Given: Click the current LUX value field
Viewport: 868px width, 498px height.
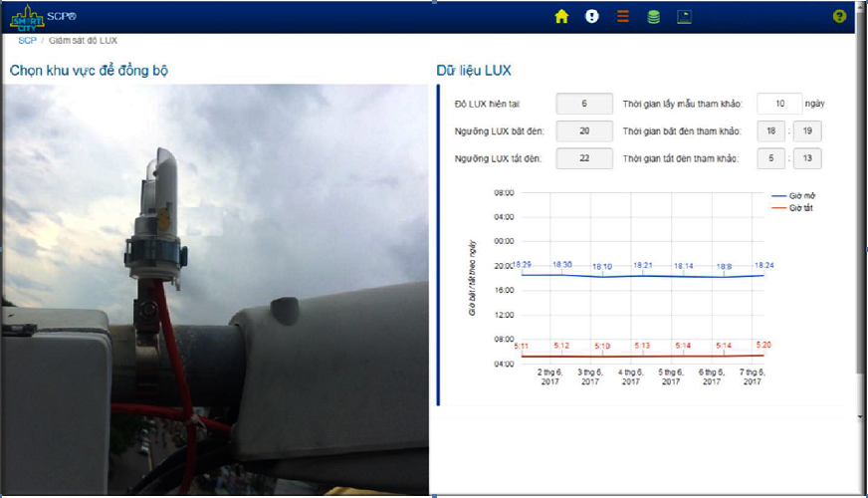Looking at the screenshot, I should [x=583, y=104].
